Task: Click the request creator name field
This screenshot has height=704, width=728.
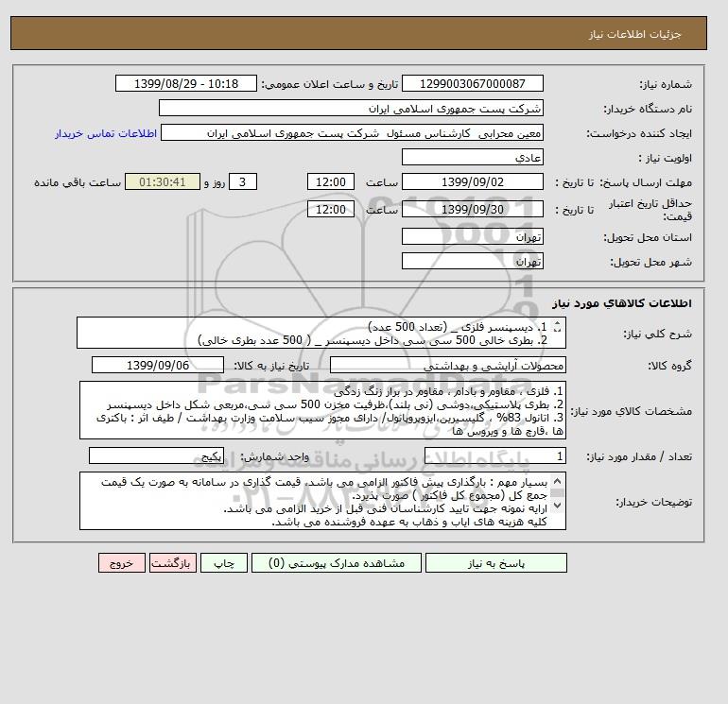Action: (x=352, y=133)
